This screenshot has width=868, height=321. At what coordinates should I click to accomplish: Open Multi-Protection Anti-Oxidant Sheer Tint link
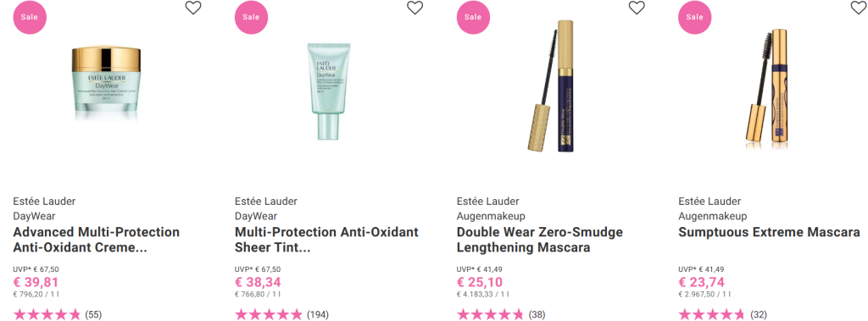pyautogui.click(x=326, y=240)
